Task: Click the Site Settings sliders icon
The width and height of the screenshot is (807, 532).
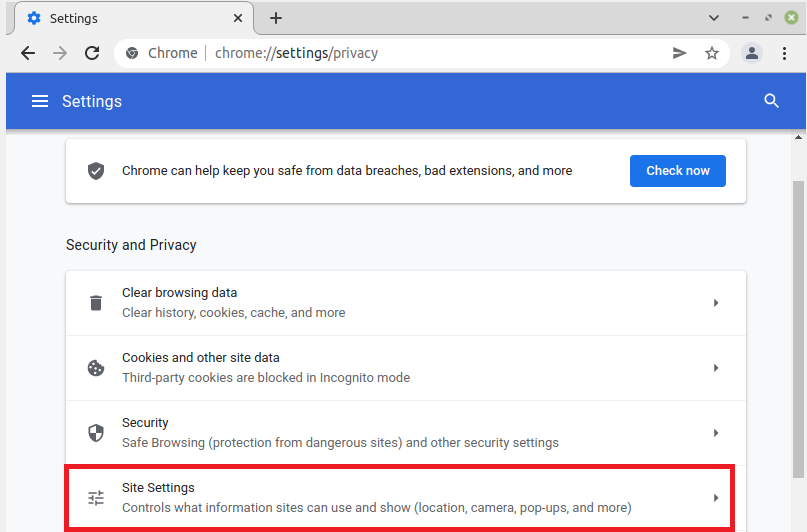Action: (x=96, y=498)
